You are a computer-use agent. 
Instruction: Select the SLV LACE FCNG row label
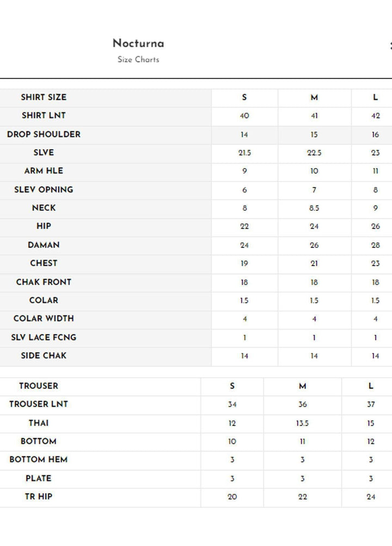coord(44,337)
